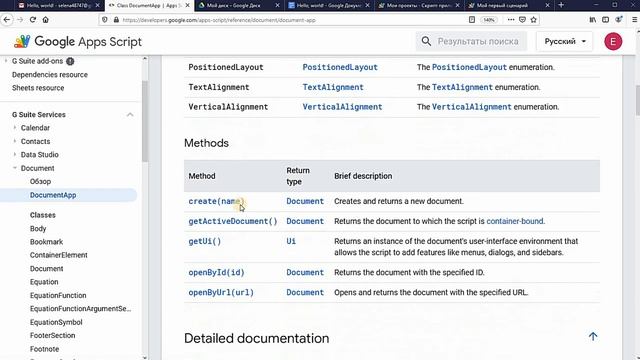The image size is (640, 360).
Task: Click the sidebar scrollbar thumb
Action: point(144,121)
